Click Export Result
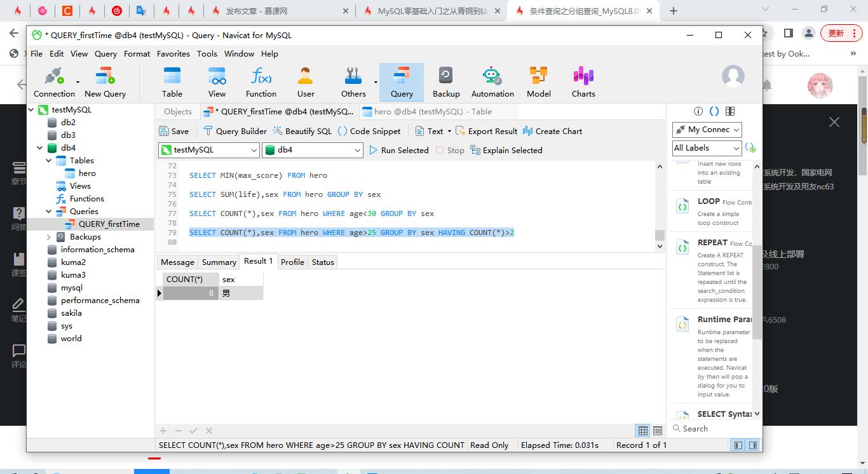868x474 pixels. pyautogui.click(x=485, y=131)
